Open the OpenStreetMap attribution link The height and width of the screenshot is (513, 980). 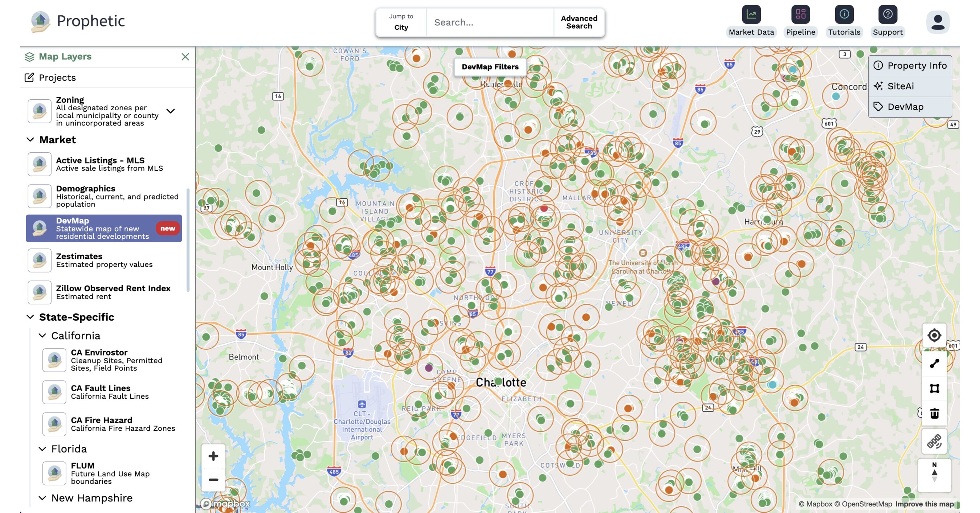pos(863,504)
